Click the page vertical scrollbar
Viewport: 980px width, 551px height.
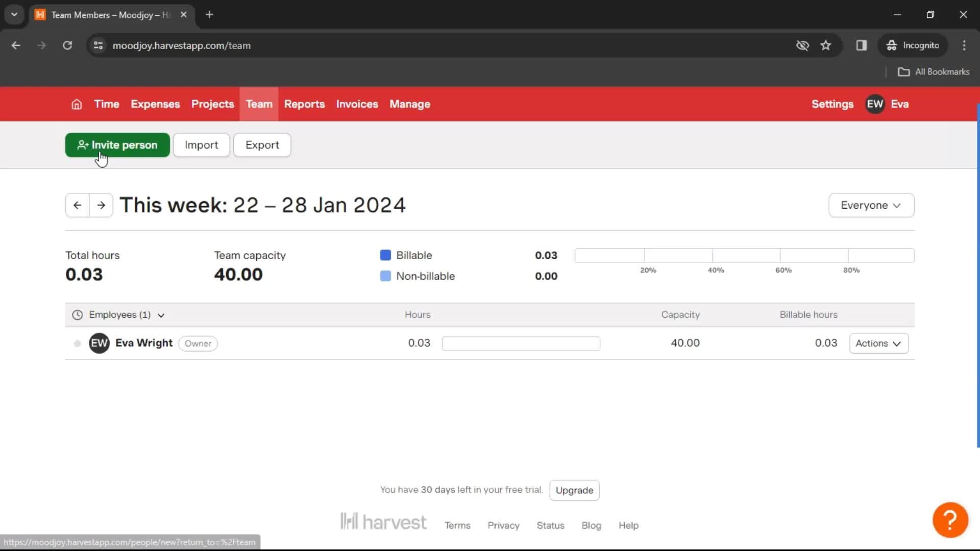point(978,275)
